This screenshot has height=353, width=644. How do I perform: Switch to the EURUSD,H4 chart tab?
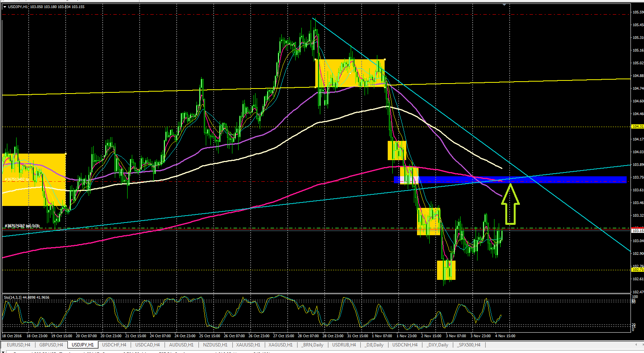(x=18, y=345)
